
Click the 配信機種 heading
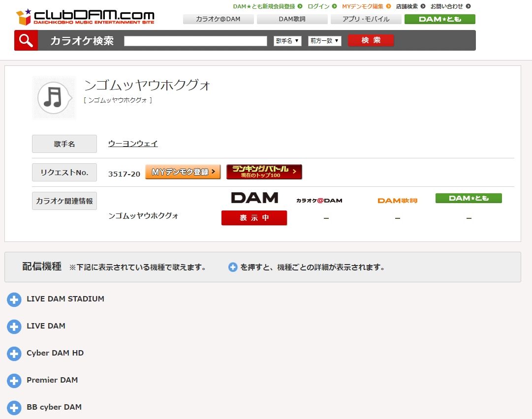pyautogui.click(x=42, y=267)
